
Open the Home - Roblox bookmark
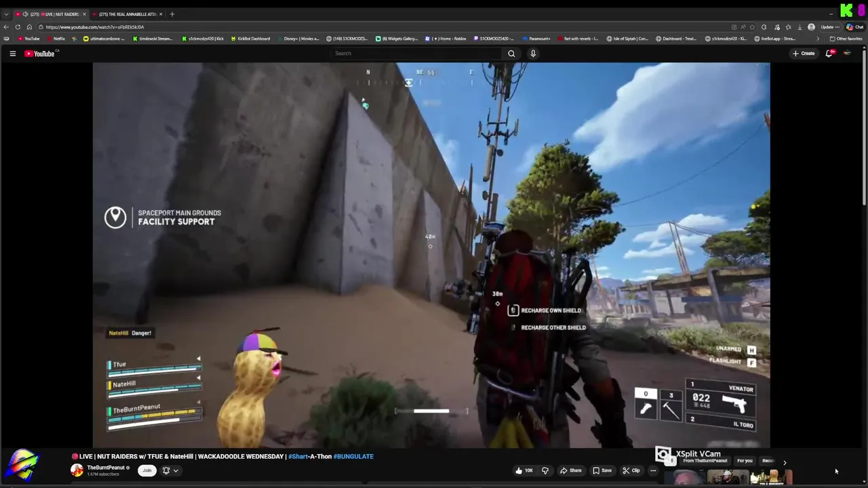(x=446, y=39)
